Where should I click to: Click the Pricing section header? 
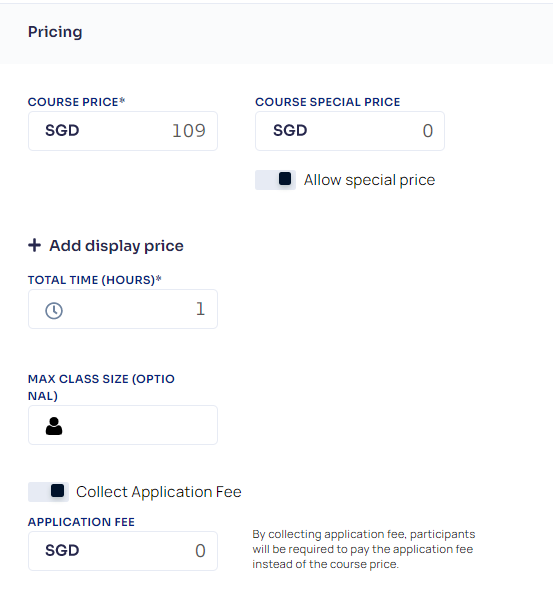pyautogui.click(x=55, y=32)
